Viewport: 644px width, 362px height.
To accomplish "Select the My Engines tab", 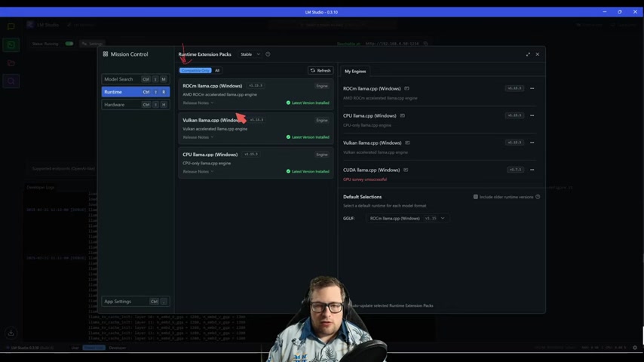I will 355,71.
